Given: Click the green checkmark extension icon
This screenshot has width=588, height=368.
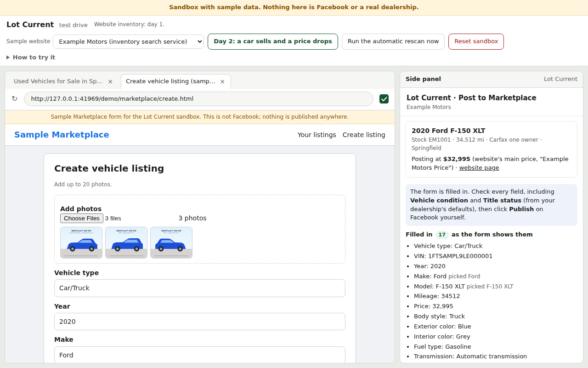Looking at the screenshot, I should point(384,99).
